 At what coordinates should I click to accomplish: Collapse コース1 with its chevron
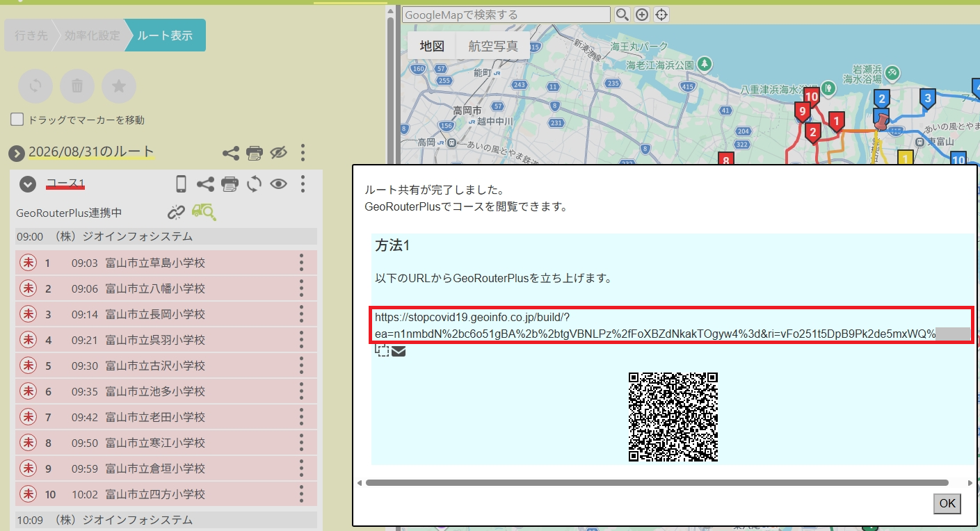tap(27, 184)
